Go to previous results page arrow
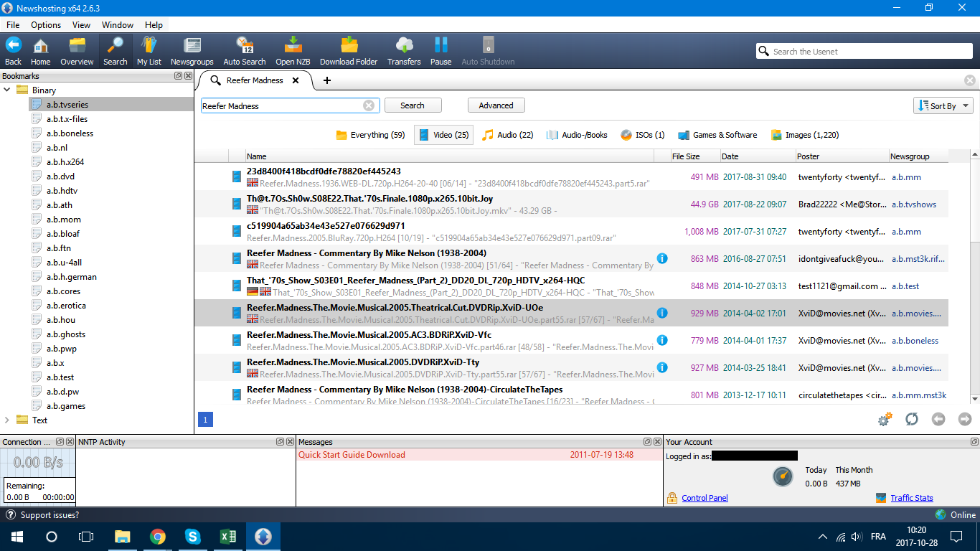Screen dimensions: 980x551 [x=938, y=419]
